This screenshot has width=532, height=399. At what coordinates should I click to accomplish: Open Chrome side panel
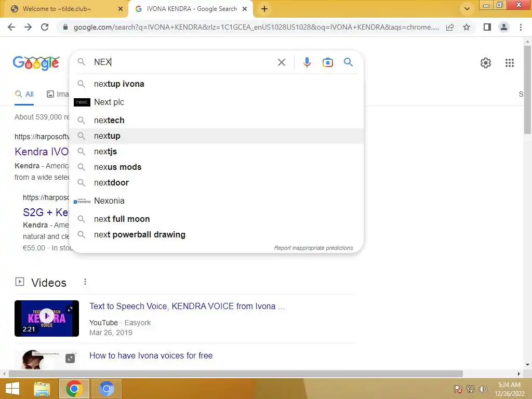[x=487, y=27]
